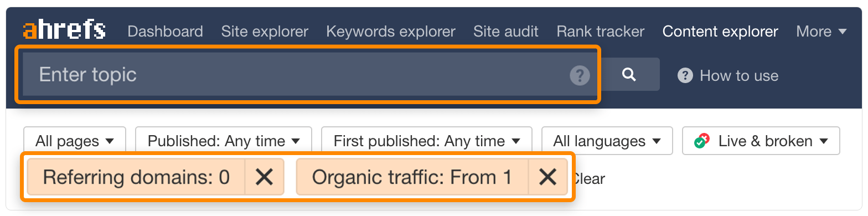Expand the More menu arrow

(843, 32)
